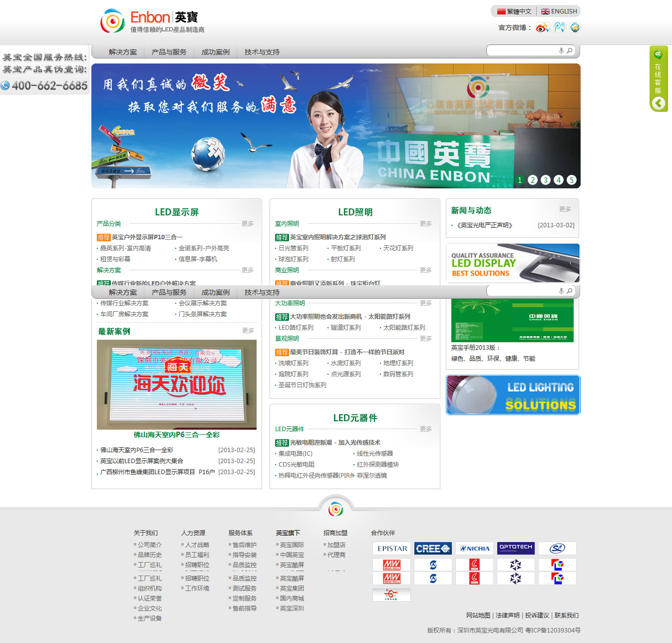Expand 更多 beside the 最新案例 heading
Screen dimensions: 672x643
pos(248,331)
